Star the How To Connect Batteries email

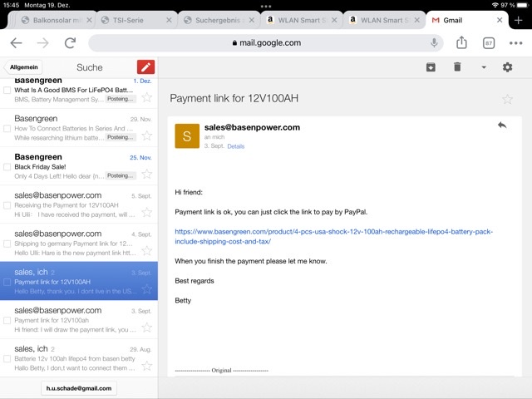pyautogui.click(x=147, y=135)
